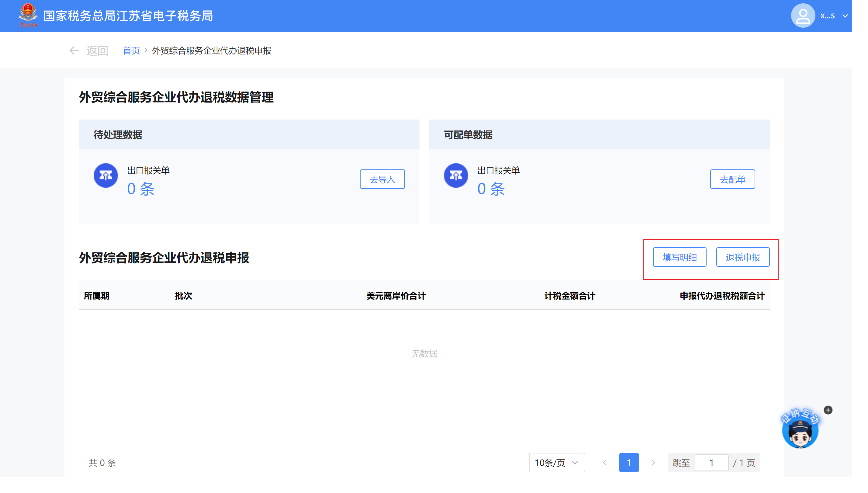This screenshot has width=868, height=493.
Task: Click the 去导入 button
Action: tap(382, 179)
